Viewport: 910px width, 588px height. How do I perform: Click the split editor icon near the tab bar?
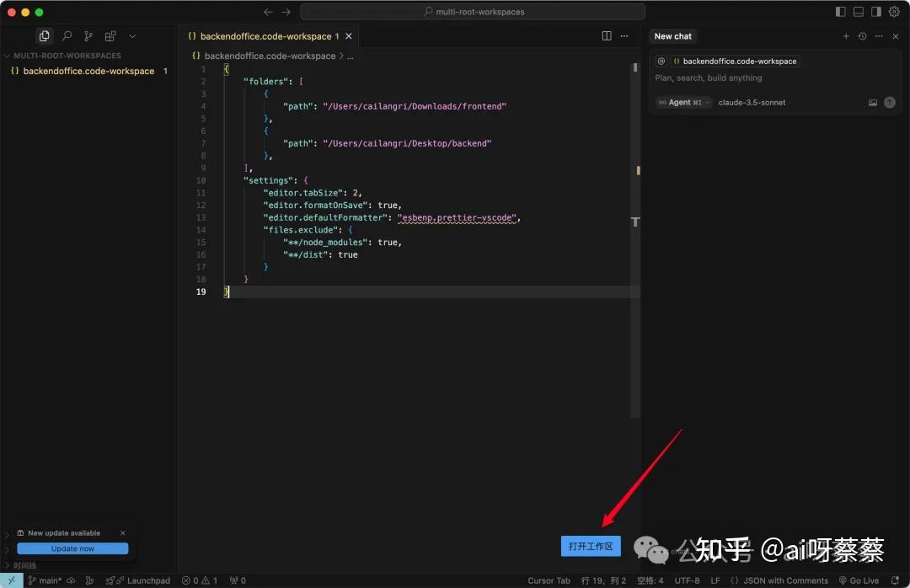pos(606,35)
